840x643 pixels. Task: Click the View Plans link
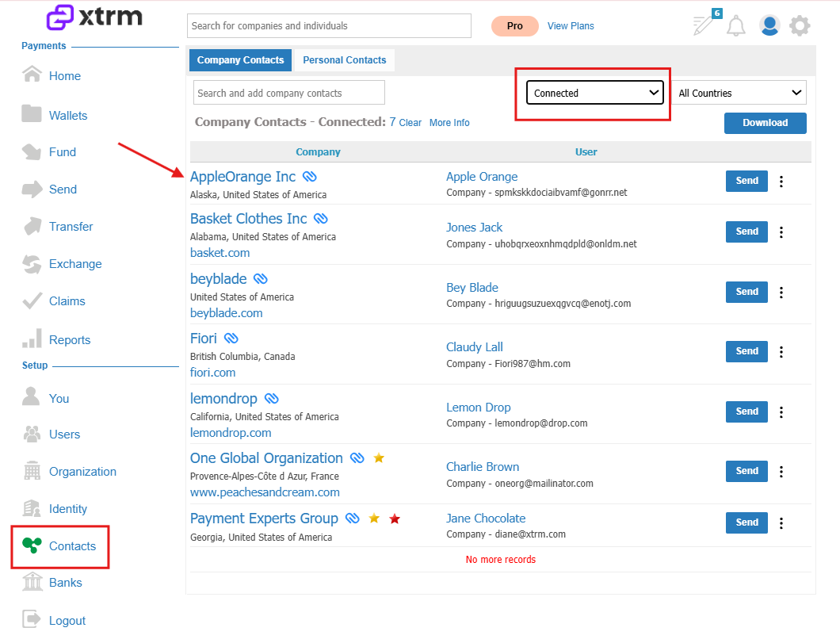[x=571, y=25]
